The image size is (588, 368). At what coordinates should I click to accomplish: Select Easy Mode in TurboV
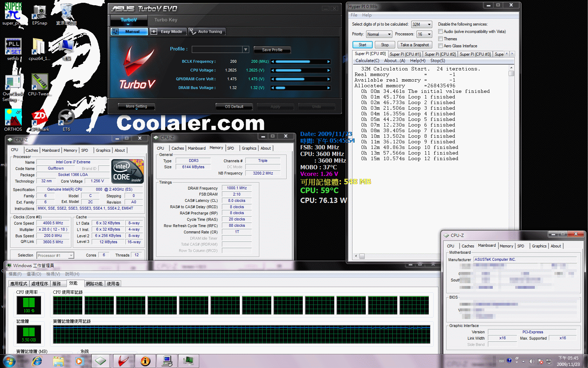click(168, 32)
